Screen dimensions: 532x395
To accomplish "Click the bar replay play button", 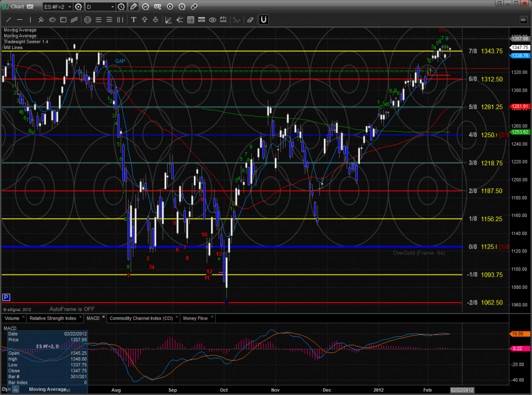I will coord(170,7).
